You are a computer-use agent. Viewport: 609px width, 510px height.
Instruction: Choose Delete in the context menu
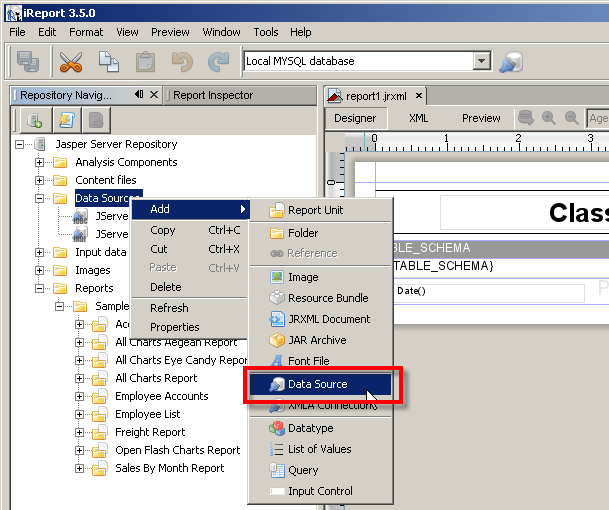point(190,287)
